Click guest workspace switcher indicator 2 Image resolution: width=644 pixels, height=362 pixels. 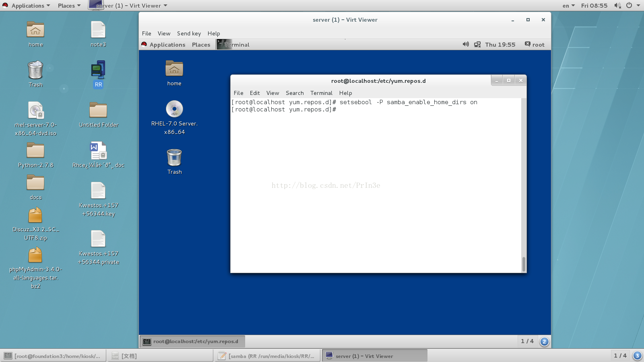pyautogui.click(x=544, y=341)
